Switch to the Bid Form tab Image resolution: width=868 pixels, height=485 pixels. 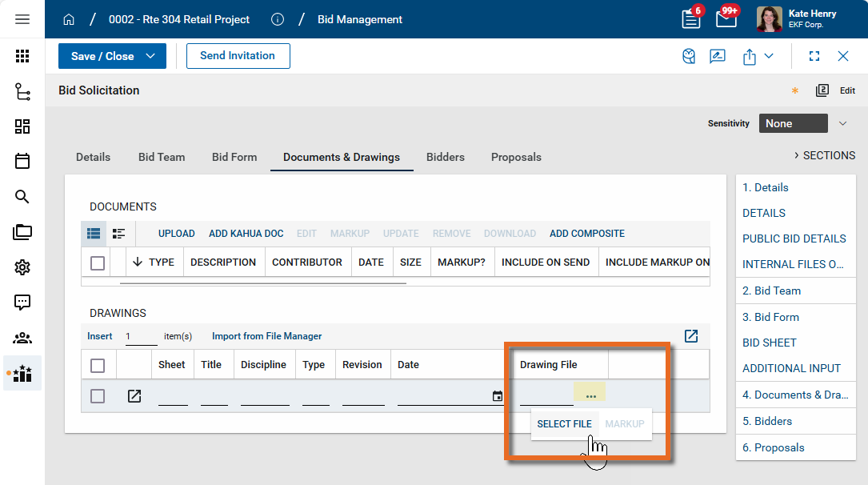234,157
